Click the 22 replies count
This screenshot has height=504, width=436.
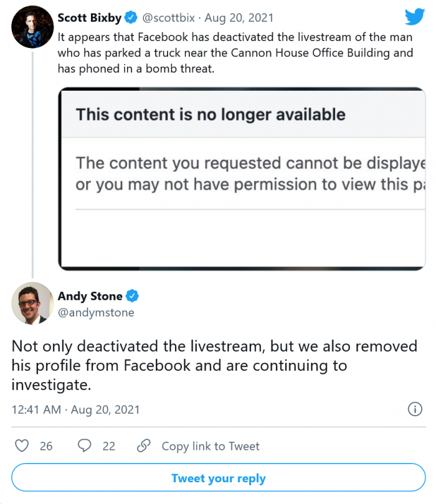(109, 446)
